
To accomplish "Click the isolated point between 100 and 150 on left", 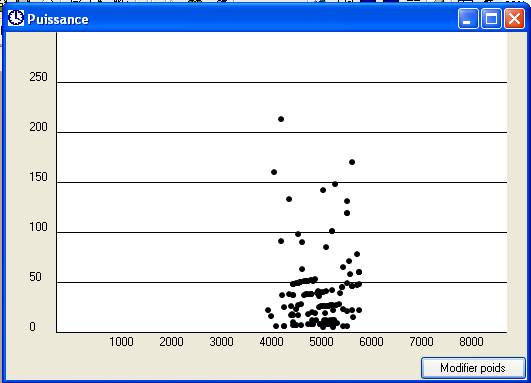I will coord(289,199).
